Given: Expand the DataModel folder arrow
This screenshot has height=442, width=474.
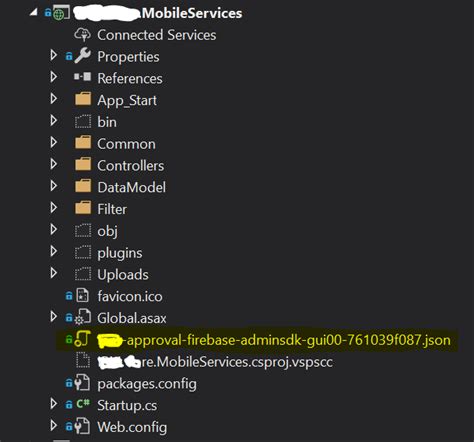Looking at the screenshot, I should coord(53,186).
